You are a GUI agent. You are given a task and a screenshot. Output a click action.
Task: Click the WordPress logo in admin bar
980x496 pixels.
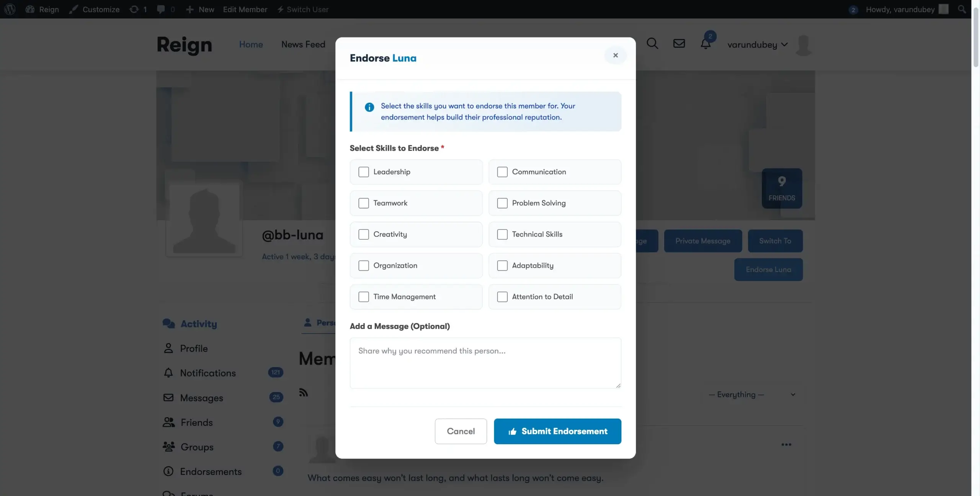point(10,9)
